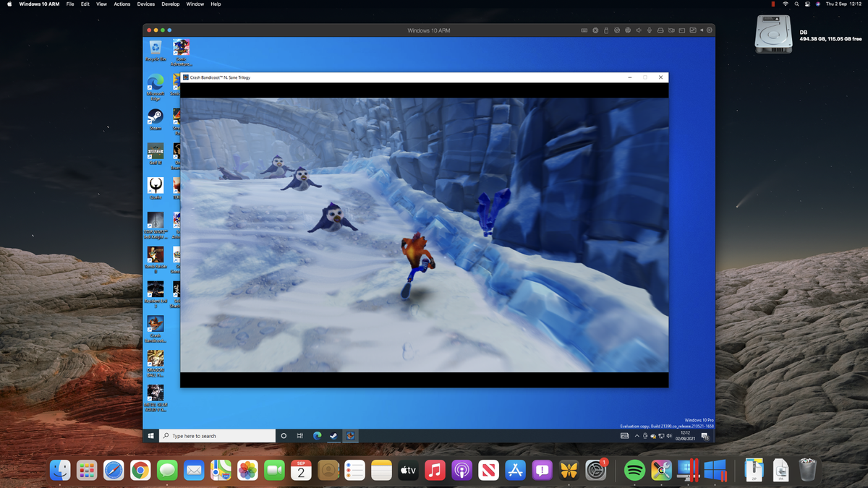Launch Spotify from the dock
The width and height of the screenshot is (868, 488).
point(634,471)
